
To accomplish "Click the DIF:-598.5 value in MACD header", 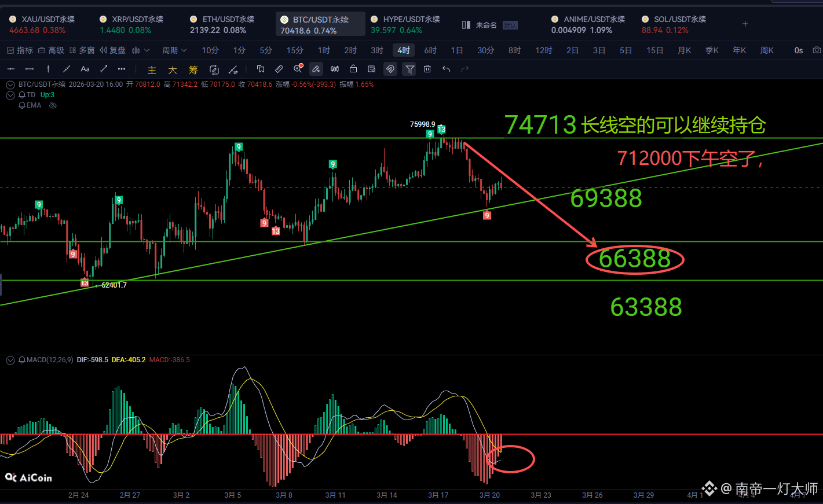I will (x=93, y=360).
